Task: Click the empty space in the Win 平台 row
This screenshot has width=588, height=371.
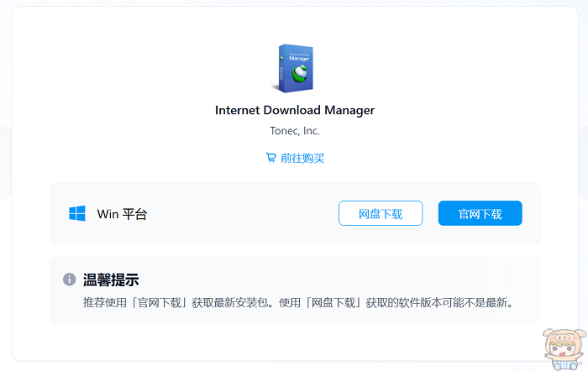Action: (244, 214)
